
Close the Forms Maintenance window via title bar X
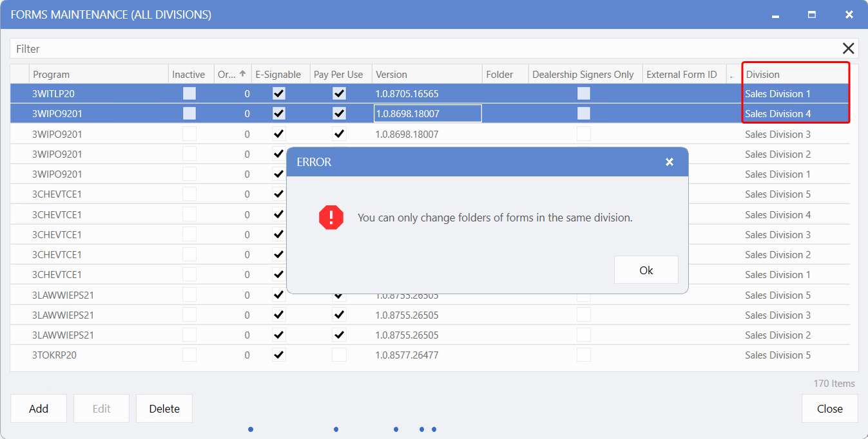pos(849,15)
